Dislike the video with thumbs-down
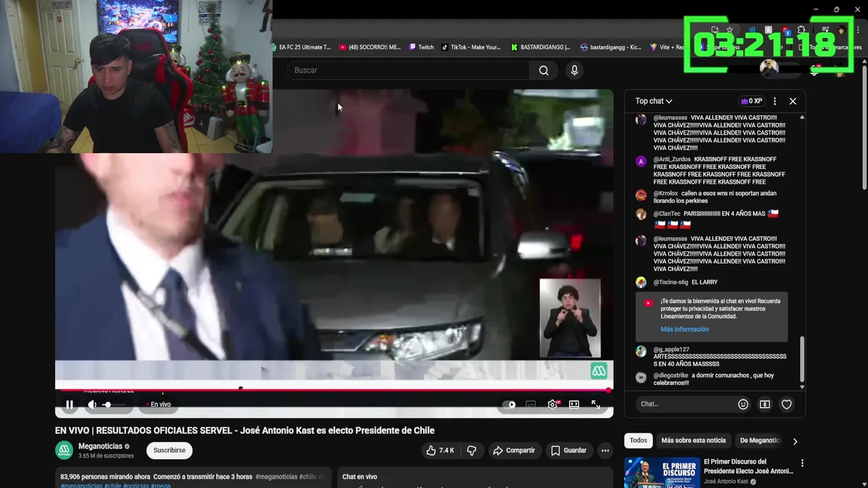Screen dimensions: 868x488 pyautogui.click(x=472, y=450)
